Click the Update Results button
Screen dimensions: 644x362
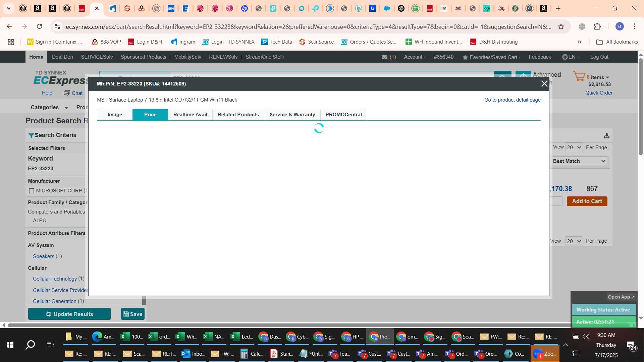pyautogui.click(x=69, y=314)
